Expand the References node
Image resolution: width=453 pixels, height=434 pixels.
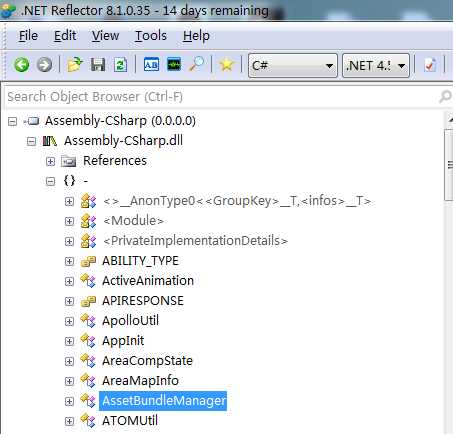point(50,161)
